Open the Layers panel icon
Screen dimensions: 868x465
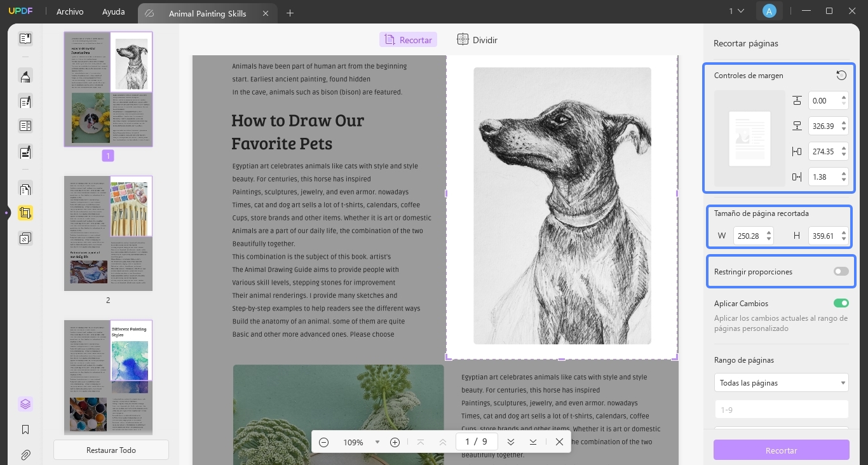coord(25,404)
